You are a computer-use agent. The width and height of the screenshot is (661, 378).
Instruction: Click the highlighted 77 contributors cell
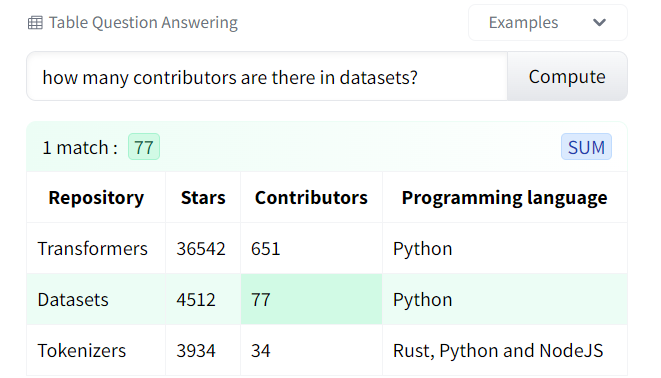[311, 299]
